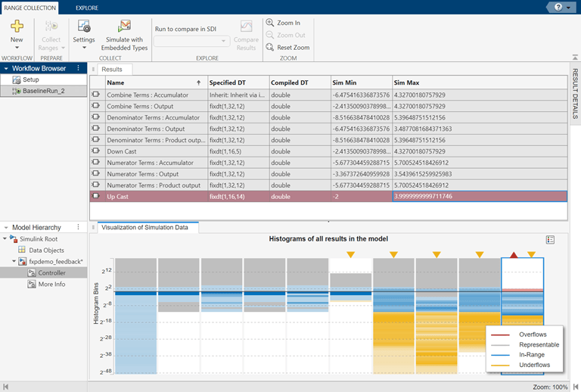Click the signal icon of Down Cast row
Viewport: 581px width, 392px height.
96,151
